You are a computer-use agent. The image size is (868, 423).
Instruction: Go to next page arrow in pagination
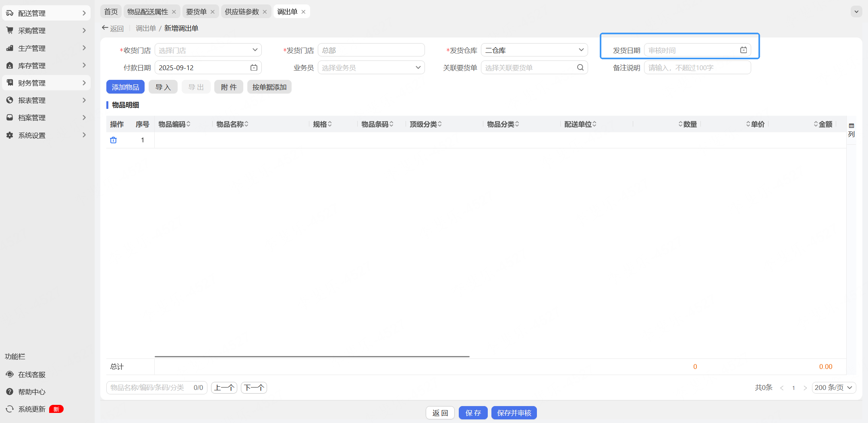805,388
